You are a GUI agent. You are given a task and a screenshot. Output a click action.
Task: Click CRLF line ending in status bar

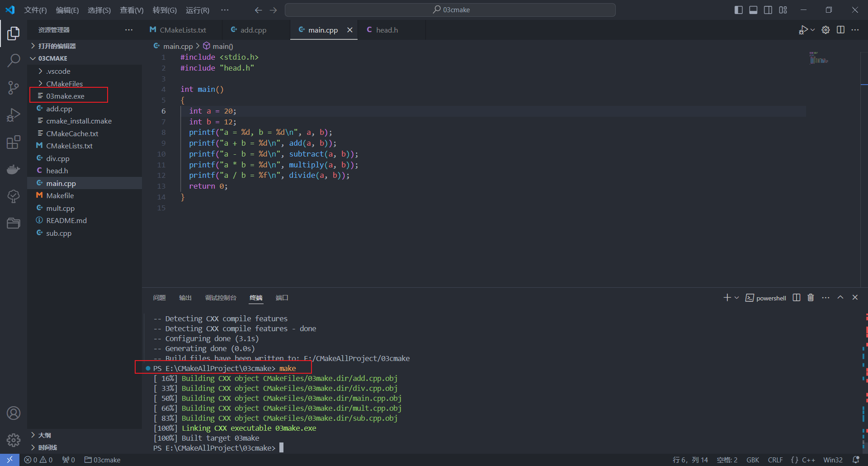(x=775, y=460)
